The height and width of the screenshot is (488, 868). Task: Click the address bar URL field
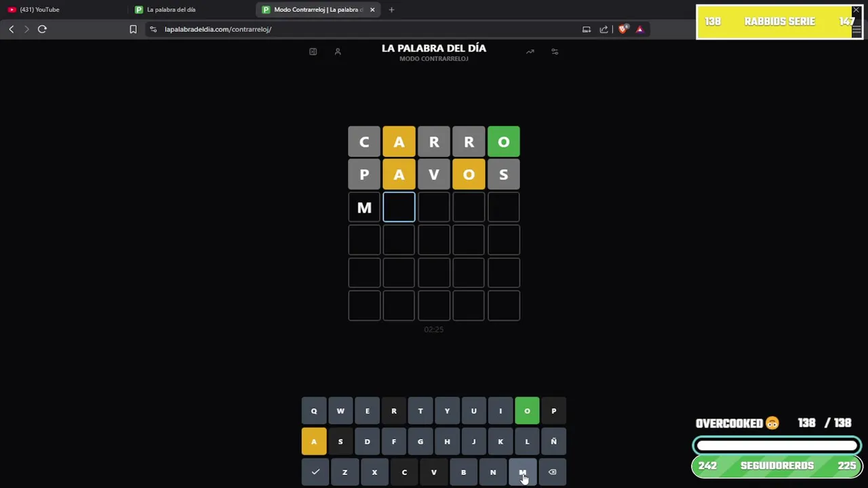[x=366, y=29]
